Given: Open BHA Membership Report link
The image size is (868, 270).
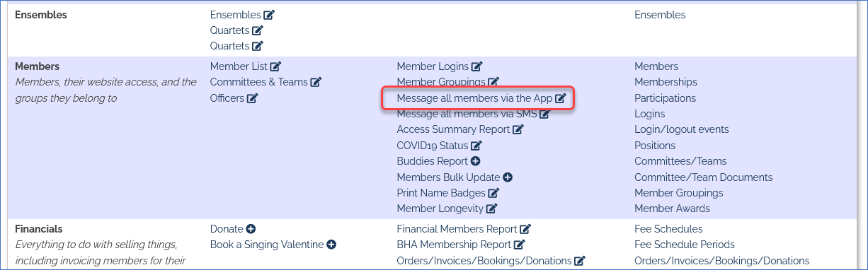Looking at the screenshot, I should click(455, 245).
